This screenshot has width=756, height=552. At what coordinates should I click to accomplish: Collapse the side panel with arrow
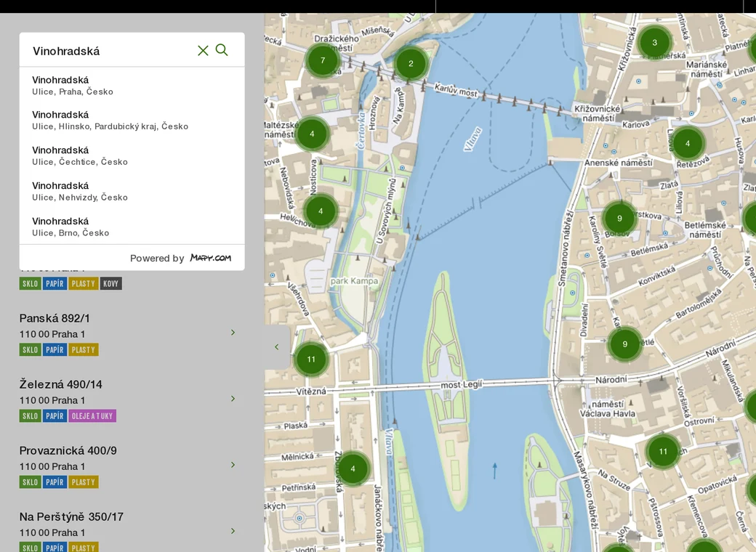point(277,346)
